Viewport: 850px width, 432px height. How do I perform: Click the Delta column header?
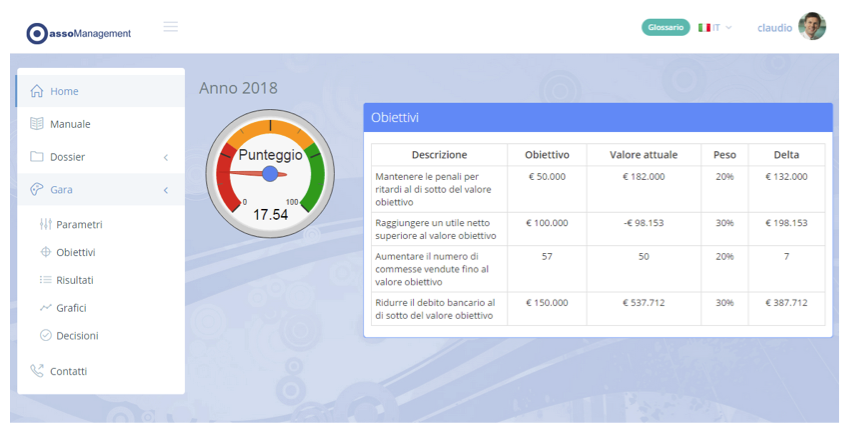tap(787, 154)
